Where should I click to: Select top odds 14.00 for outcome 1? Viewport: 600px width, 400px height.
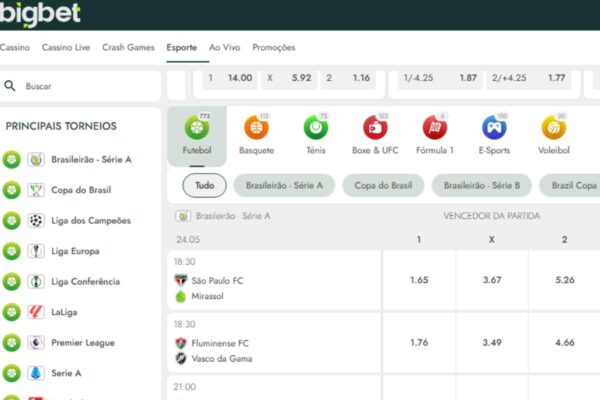coord(230,78)
